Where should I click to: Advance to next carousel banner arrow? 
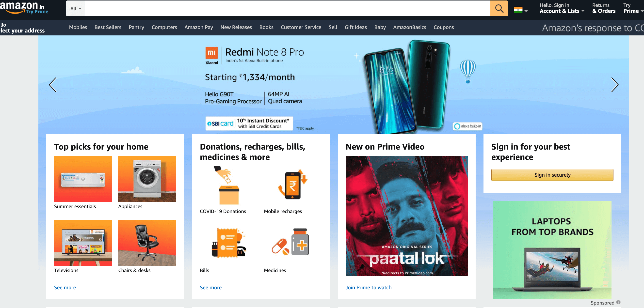(x=614, y=85)
